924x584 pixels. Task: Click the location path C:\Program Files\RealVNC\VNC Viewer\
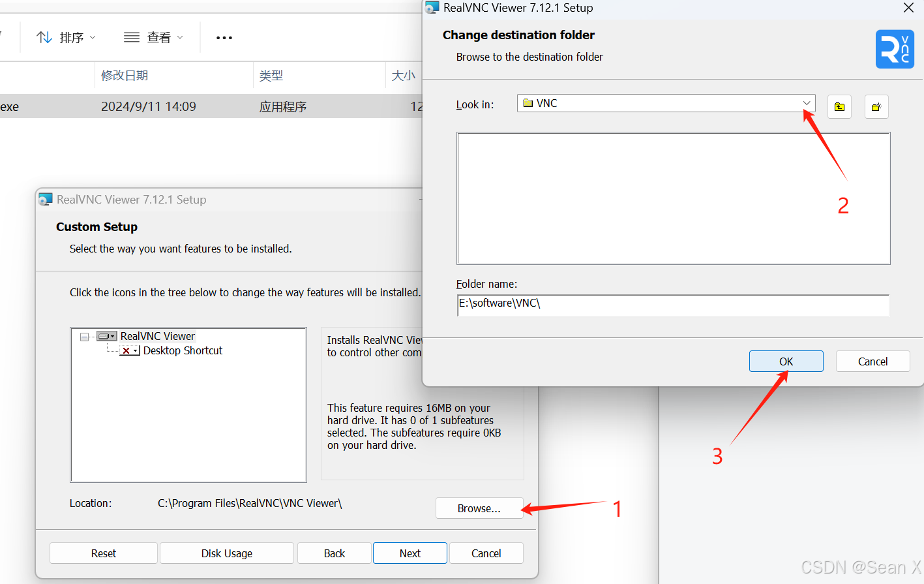click(250, 503)
